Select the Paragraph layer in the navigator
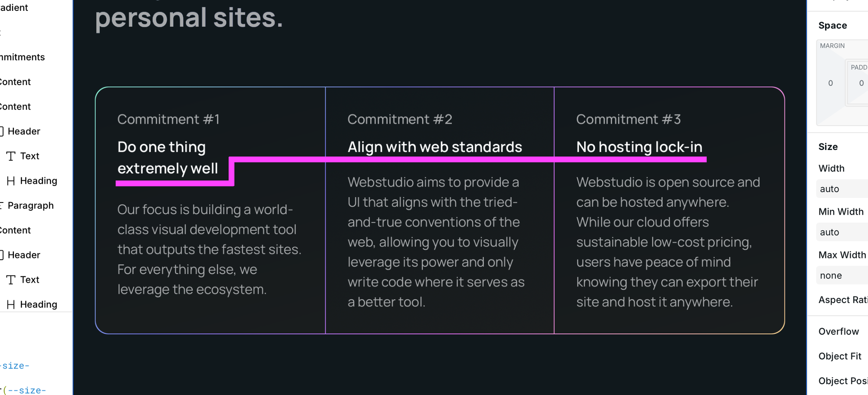 31,206
